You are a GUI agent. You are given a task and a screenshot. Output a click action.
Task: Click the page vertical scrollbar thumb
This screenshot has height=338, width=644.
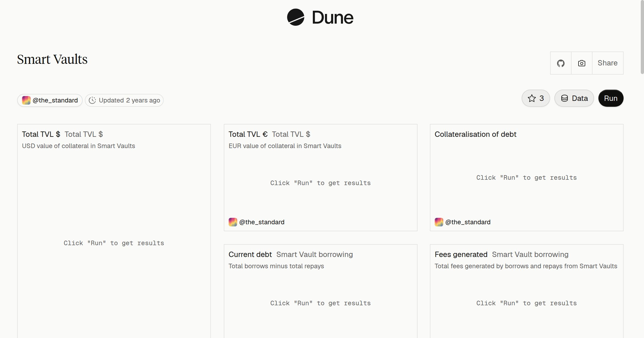[642, 38]
